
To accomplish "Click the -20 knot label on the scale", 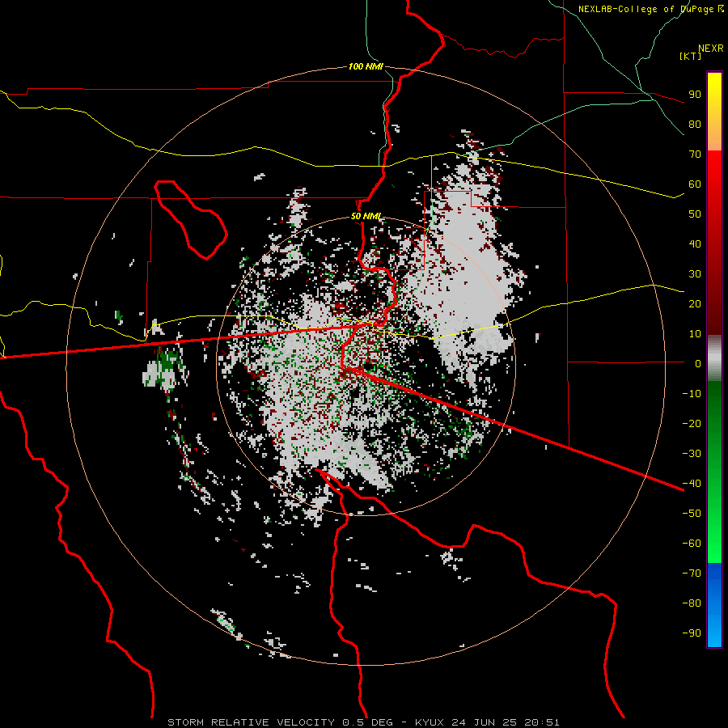I will 692,423.
